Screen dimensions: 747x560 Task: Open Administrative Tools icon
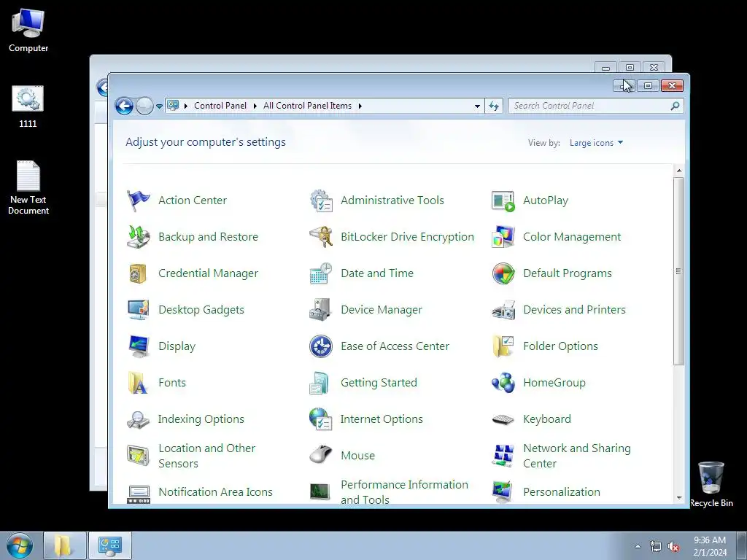click(321, 201)
